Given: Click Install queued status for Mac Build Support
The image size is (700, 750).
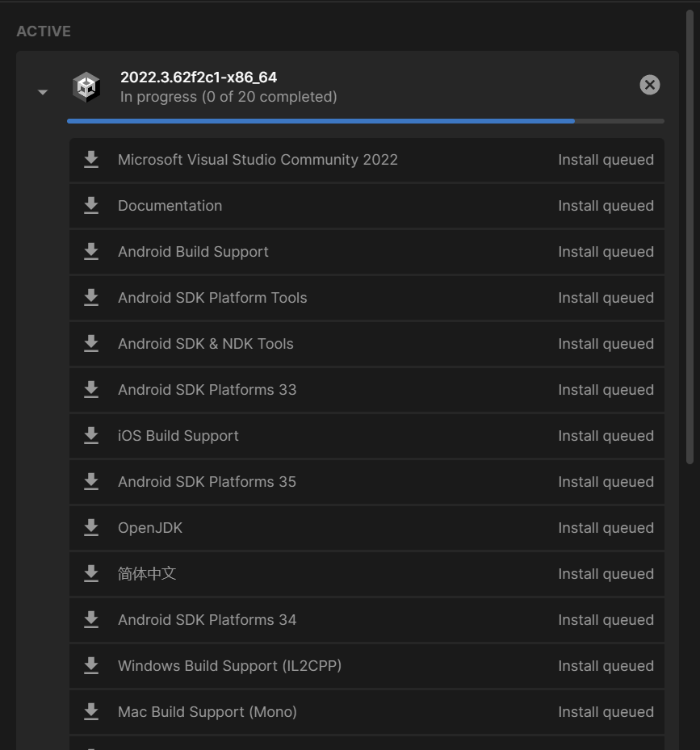Looking at the screenshot, I should coord(606,712).
